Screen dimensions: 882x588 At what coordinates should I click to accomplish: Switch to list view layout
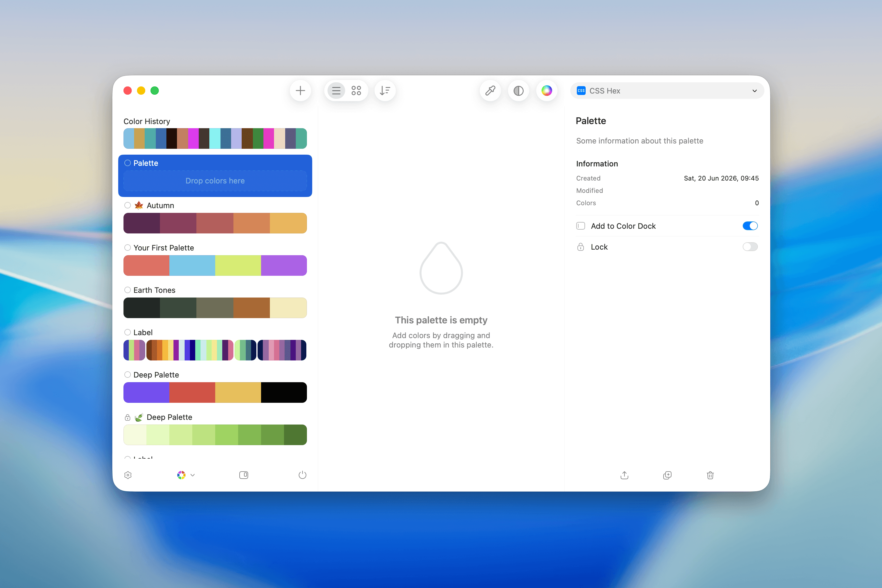tap(336, 91)
